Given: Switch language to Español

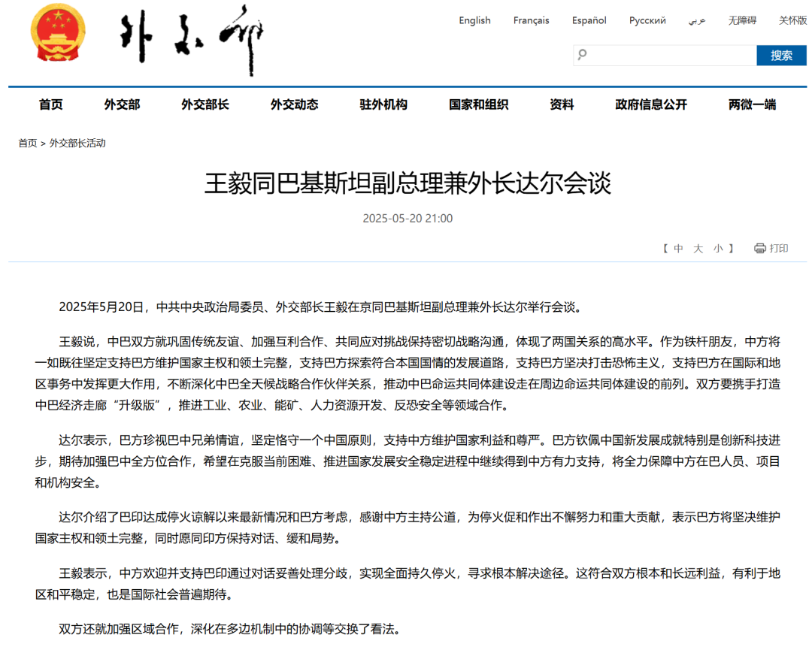Looking at the screenshot, I should pyautogui.click(x=589, y=20).
